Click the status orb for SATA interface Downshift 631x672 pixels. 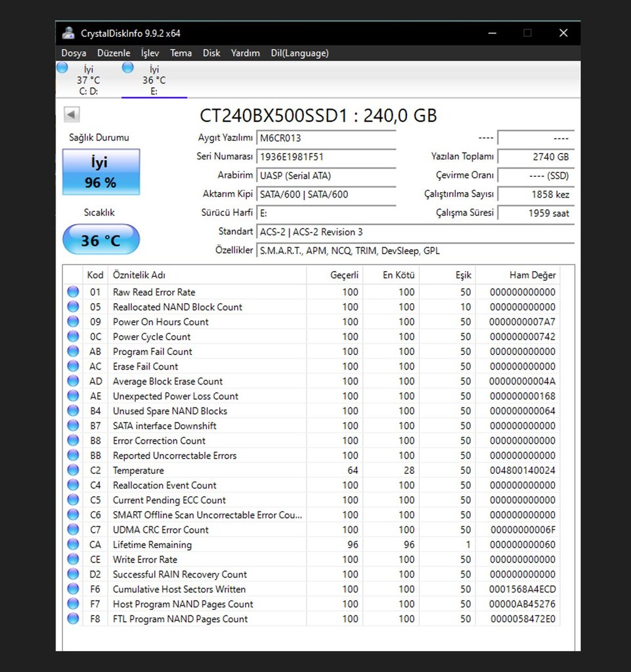[74, 425]
